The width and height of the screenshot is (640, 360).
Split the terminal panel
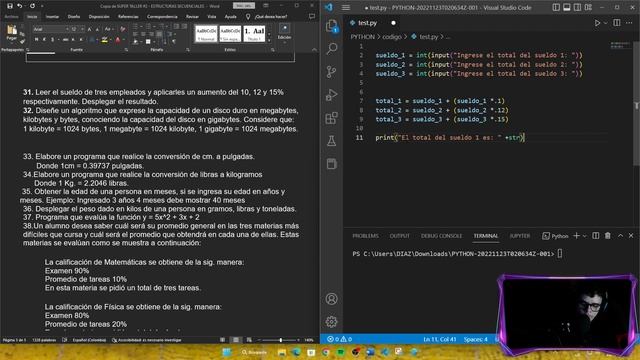tap(596, 236)
